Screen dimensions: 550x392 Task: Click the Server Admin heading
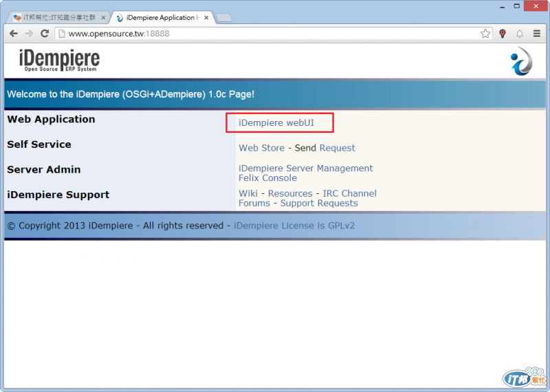[x=43, y=169]
